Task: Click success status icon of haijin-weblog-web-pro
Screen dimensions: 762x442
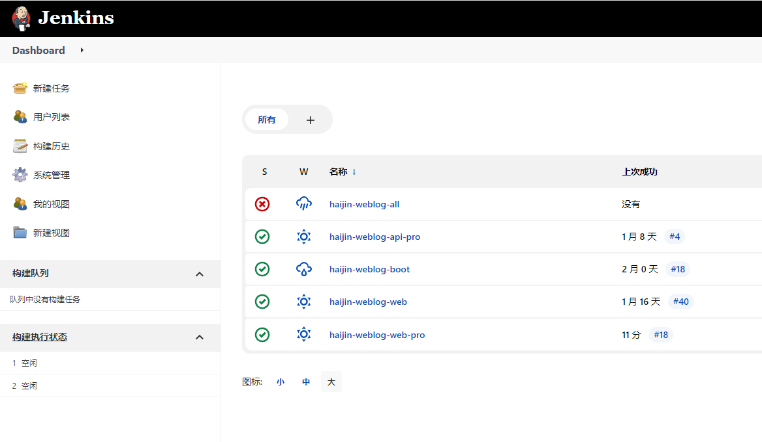Action: tap(262, 335)
